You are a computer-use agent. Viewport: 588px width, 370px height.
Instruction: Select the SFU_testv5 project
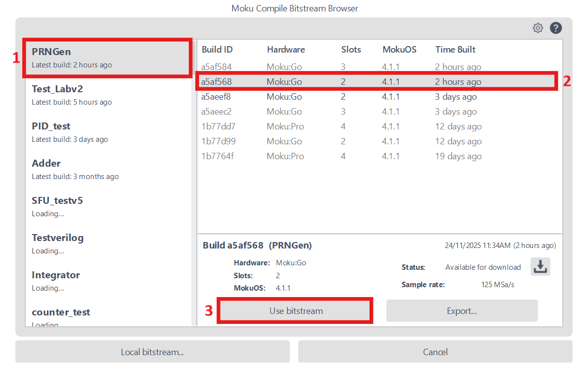pos(107,206)
